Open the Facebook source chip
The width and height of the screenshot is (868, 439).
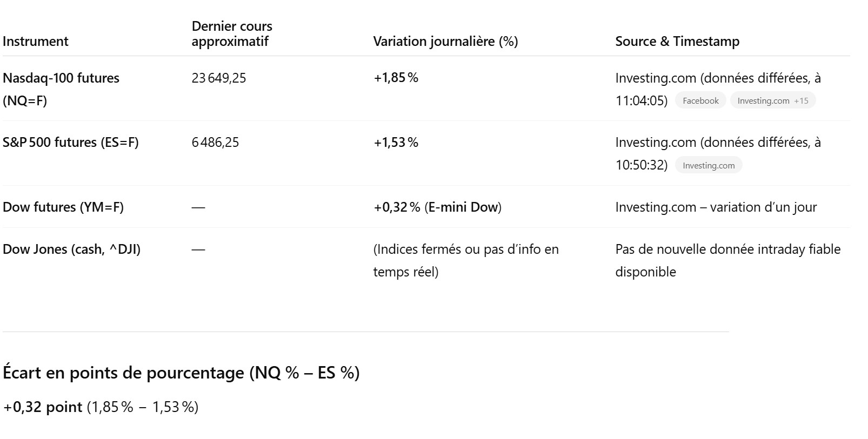[x=700, y=101]
